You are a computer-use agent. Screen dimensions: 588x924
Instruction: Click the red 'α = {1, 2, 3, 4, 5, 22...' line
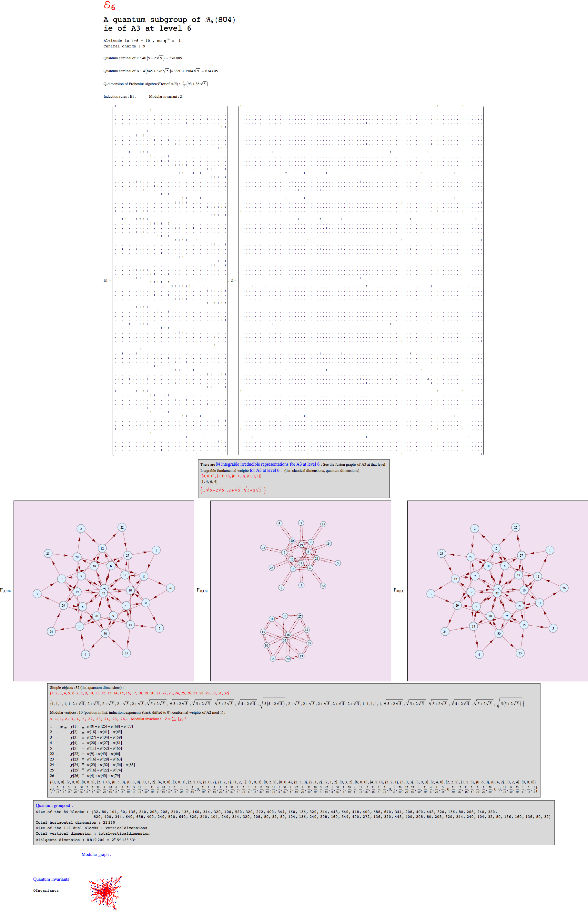118,719
